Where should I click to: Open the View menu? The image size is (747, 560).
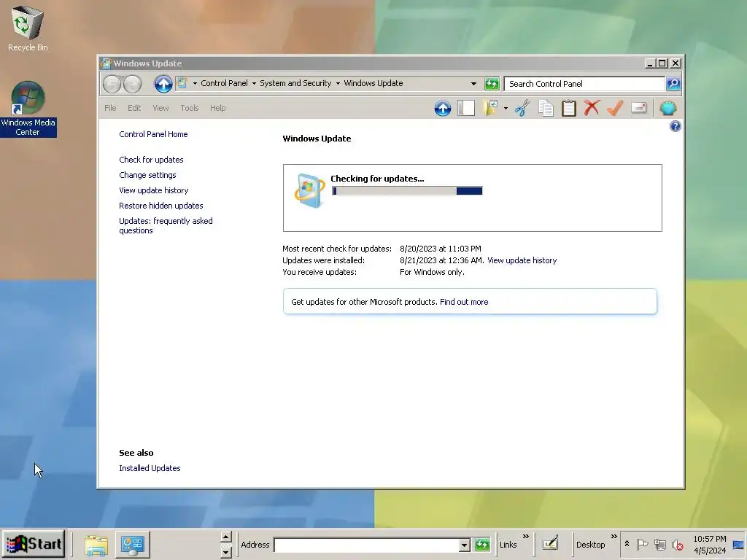tap(160, 108)
